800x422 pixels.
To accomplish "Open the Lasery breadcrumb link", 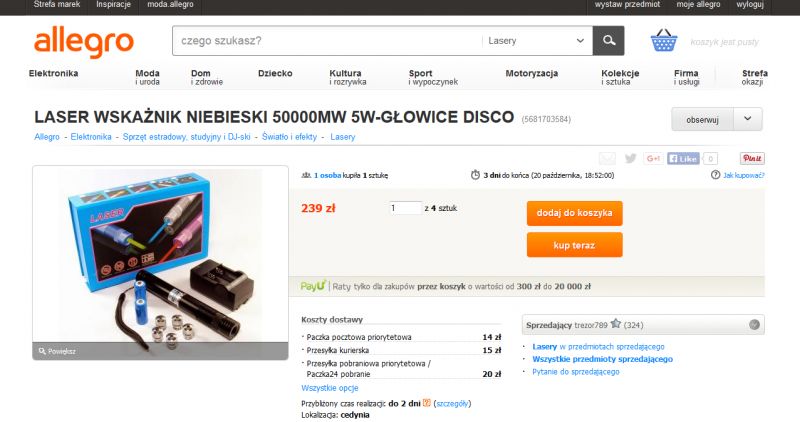I will (342, 137).
